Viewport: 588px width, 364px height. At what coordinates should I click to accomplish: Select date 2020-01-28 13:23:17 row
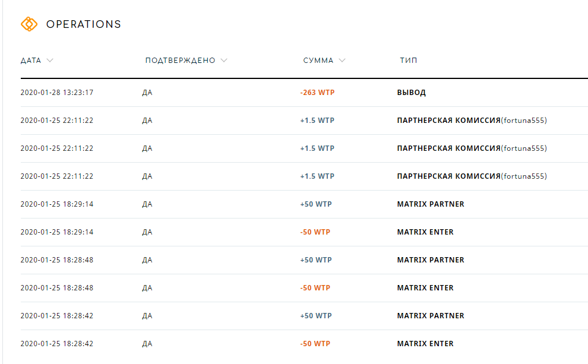[x=304, y=93]
